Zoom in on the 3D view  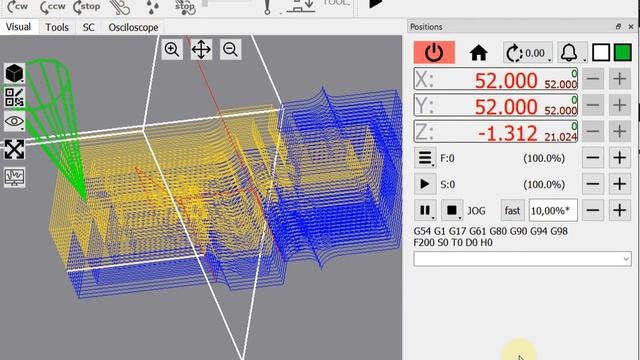click(x=172, y=50)
